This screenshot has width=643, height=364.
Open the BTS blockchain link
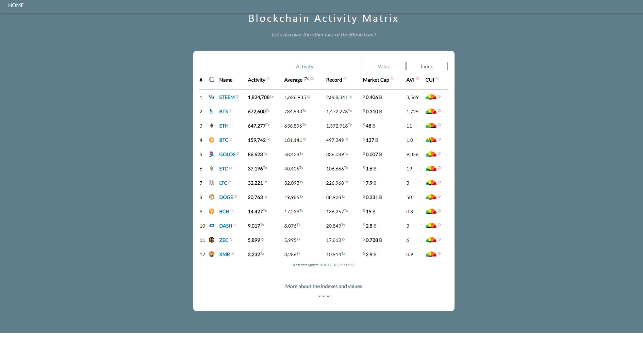pos(224,112)
